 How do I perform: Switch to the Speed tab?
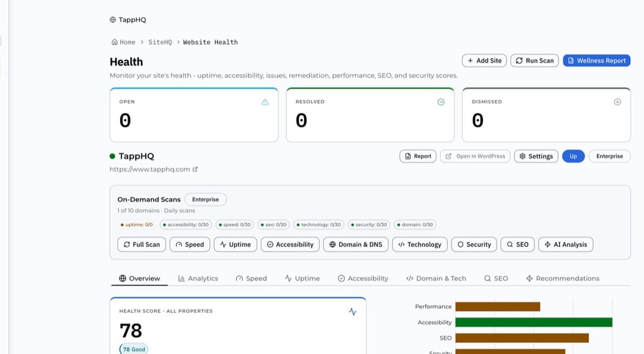251,278
